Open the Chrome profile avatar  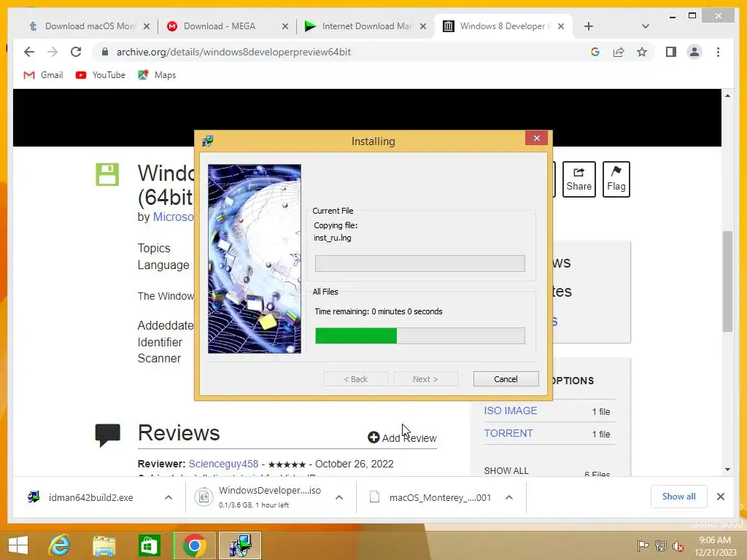tap(694, 52)
